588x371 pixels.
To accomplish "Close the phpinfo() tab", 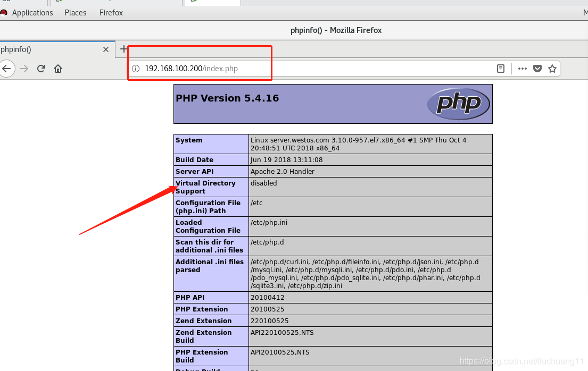I will 106,49.
